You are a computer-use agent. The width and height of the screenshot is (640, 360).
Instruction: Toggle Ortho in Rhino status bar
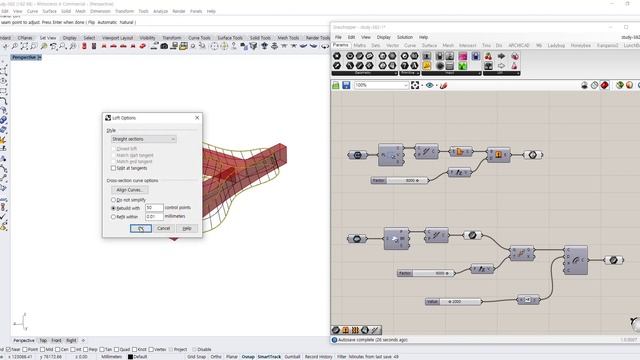click(x=216, y=357)
